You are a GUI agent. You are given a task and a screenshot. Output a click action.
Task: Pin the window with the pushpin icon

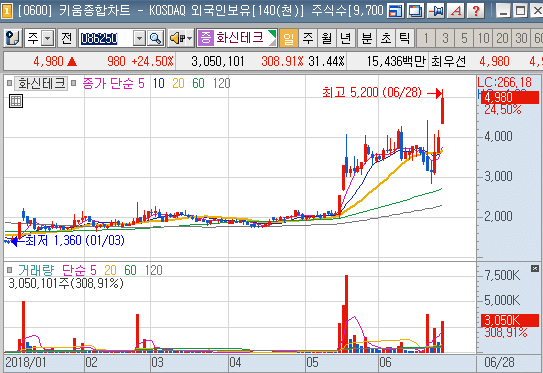tap(435, 11)
